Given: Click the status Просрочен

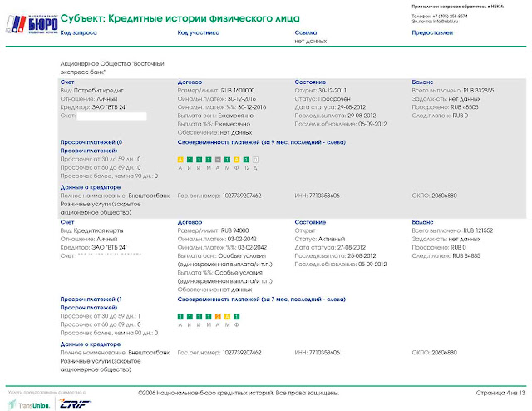Looking at the screenshot, I should tap(334, 99).
